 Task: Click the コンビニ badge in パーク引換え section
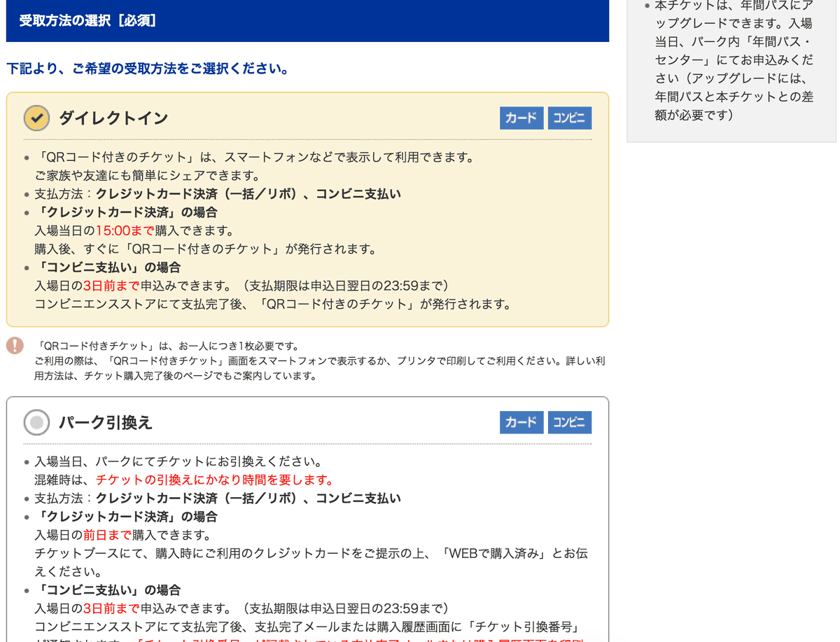pyautogui.click(x=569, y=422)
